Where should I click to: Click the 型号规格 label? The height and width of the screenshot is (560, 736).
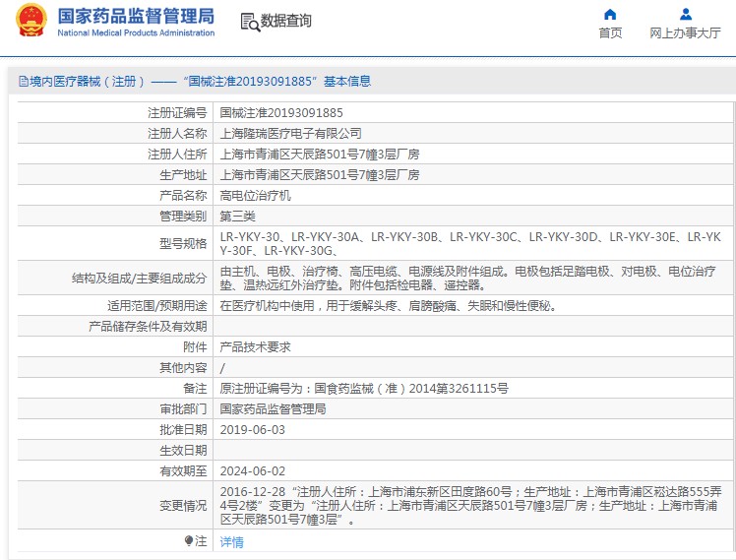(183, 243)
